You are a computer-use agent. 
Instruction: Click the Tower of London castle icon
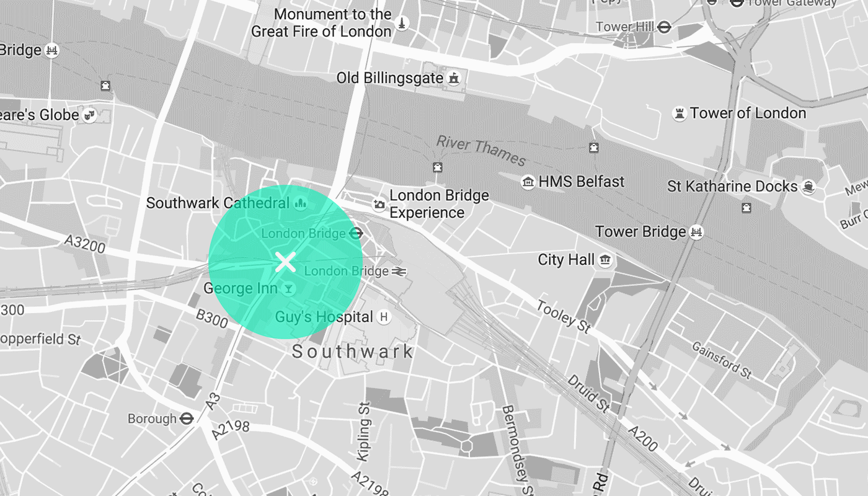(680, 113)
